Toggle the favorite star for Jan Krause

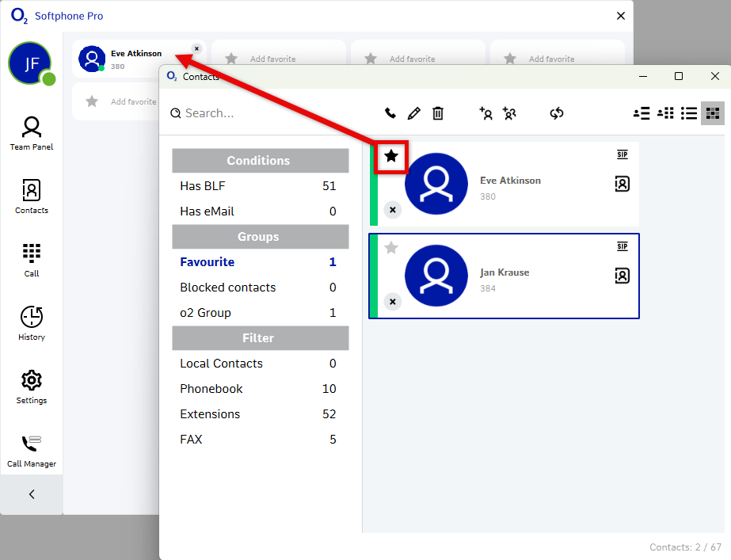tap(391, 248)
